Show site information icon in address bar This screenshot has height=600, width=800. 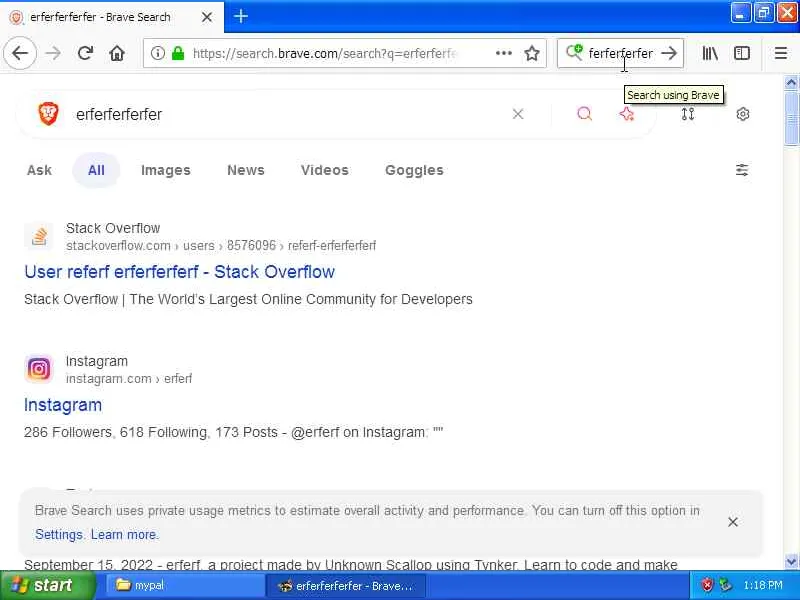158,53
